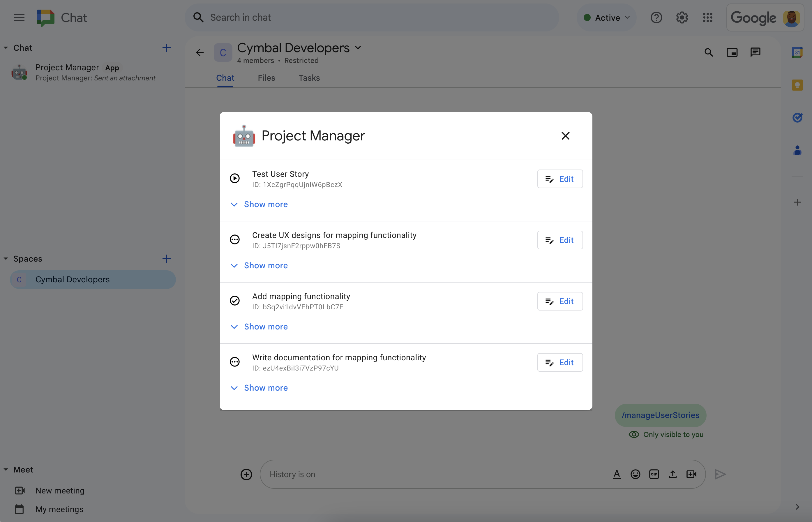This screenshot has width=812, height=522.
Task: Expand 'Show more' for Write documentation task
Action: (x=266, y=388)
